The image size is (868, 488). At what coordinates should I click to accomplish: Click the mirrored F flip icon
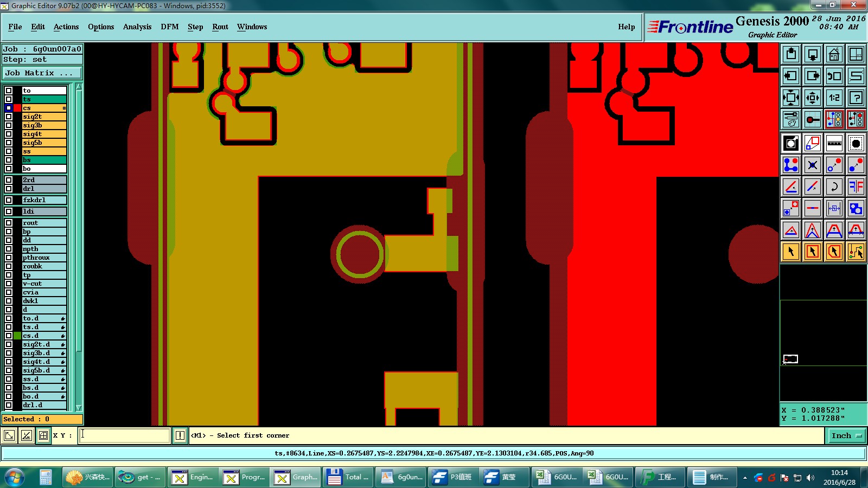tap(856, 187)
